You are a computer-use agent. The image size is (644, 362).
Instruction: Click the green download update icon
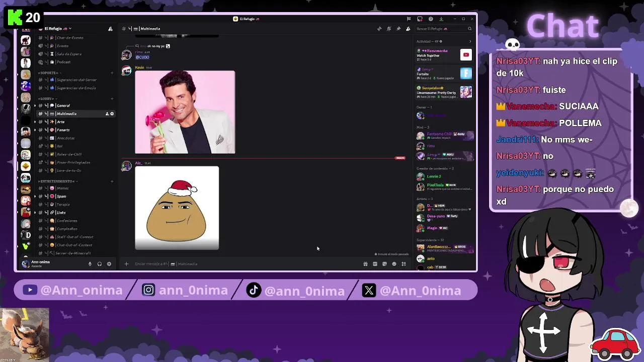pos(441,19)
